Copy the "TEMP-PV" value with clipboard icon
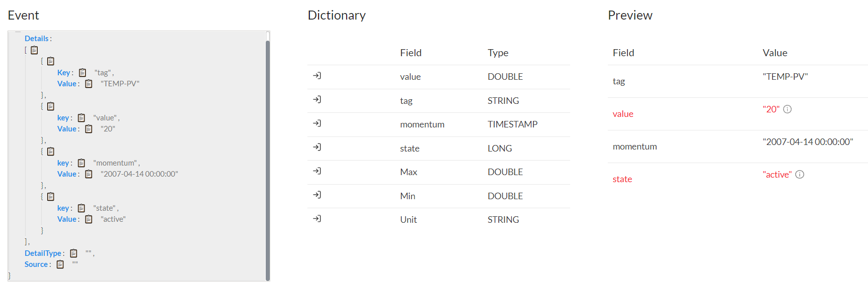Image resolution: width=868 pixels, height=290 pixels. point(89,84)
